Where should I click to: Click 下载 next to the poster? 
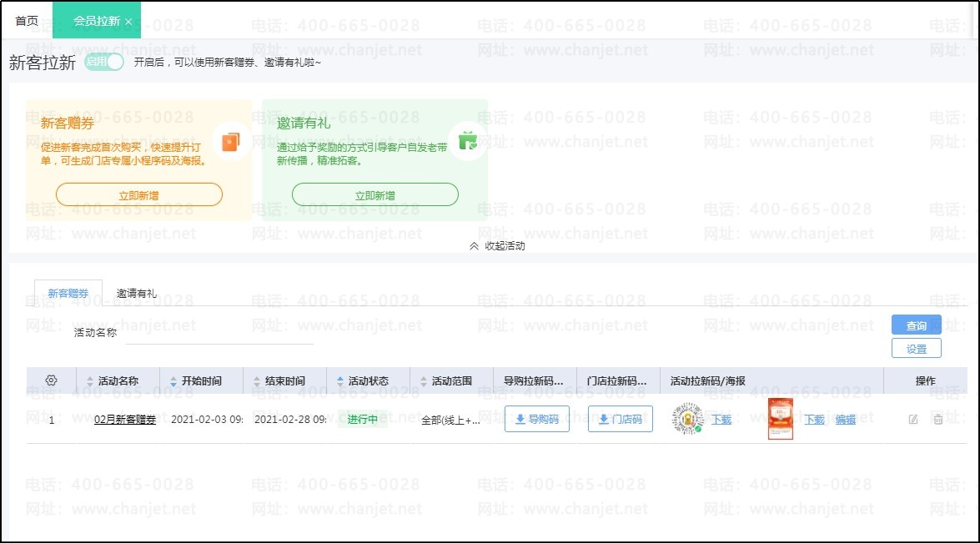tap(814, 419)
